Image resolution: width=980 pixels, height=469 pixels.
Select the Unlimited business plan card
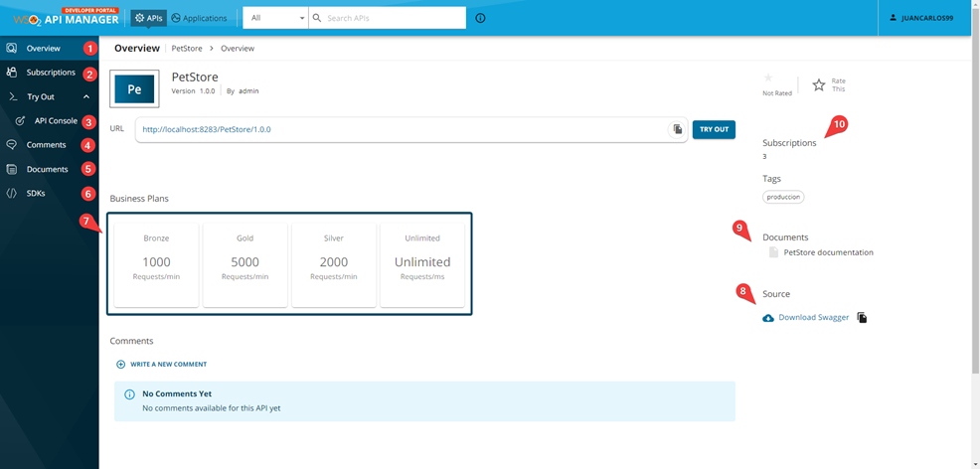422,264
